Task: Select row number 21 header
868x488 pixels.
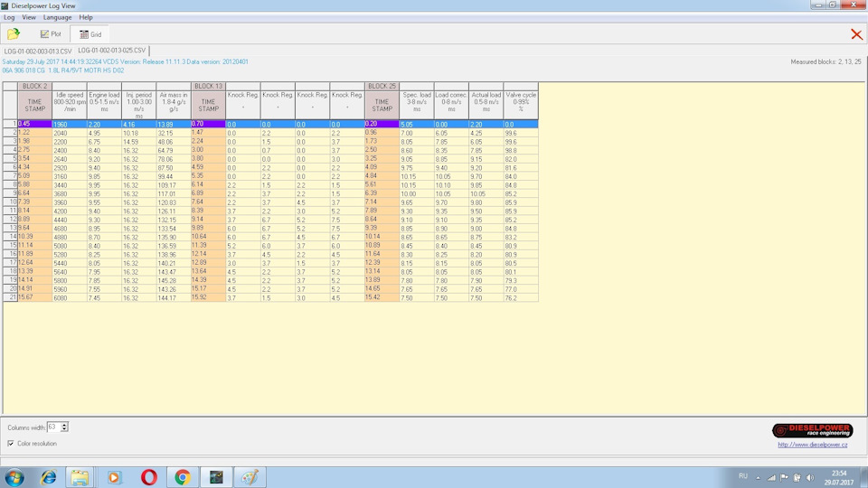Action: coord(11,297)
